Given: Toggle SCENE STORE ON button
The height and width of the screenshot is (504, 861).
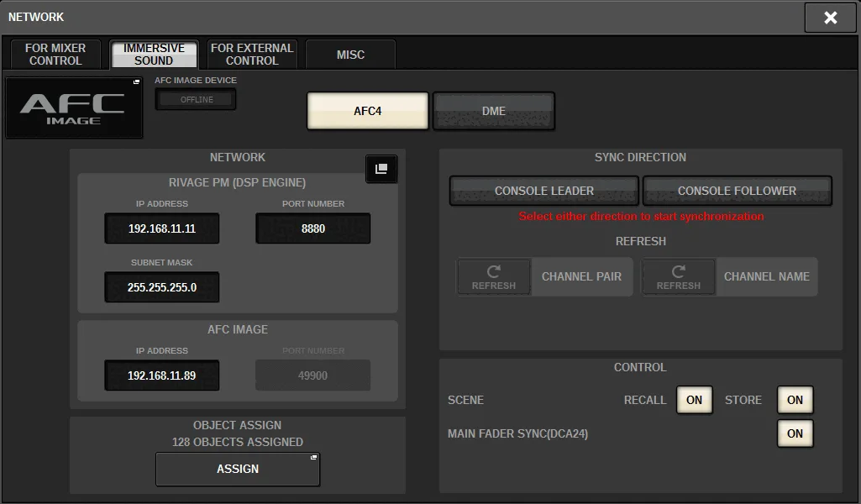Looking at the screenshot, I should point(795,400).
